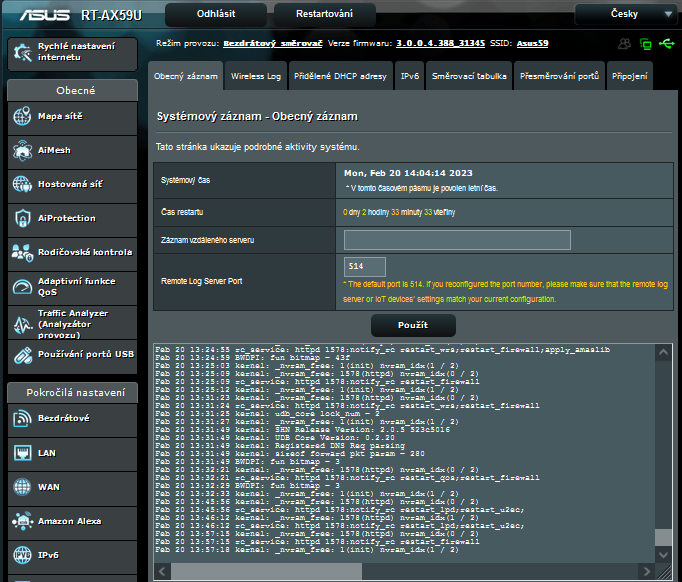
Task: Open Adaptivní funkce QoS gauge icon
Action: tap(22, 287)
